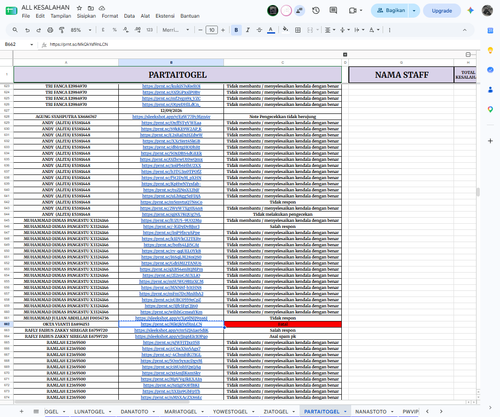This screenshot has height=417, width=500.
Task: Open the Gemini sparkle assistant
Action: coord(470,11)
